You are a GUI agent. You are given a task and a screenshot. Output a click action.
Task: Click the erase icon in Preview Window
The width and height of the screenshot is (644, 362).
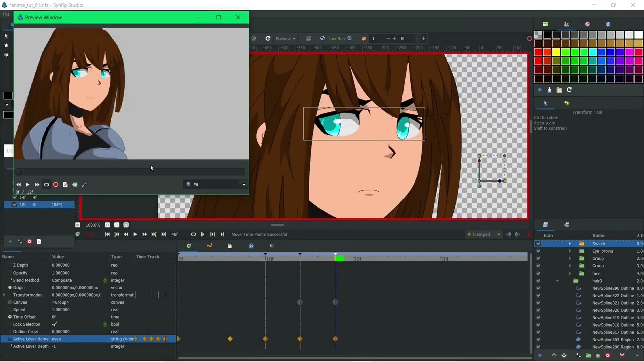point(75,185)
